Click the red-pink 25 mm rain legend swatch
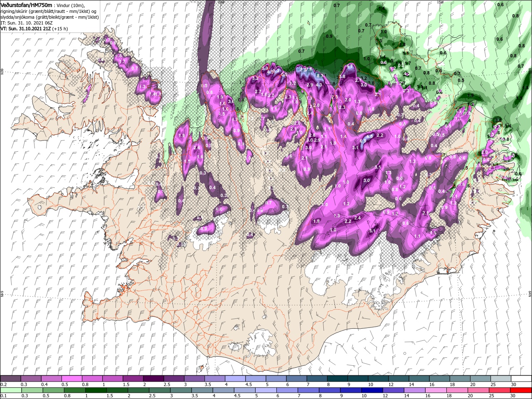The image size is (532, 399). [x=500, y=390]
